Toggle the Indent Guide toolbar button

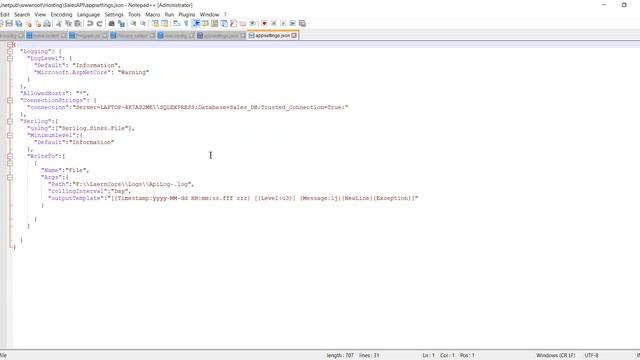(196, 24)
